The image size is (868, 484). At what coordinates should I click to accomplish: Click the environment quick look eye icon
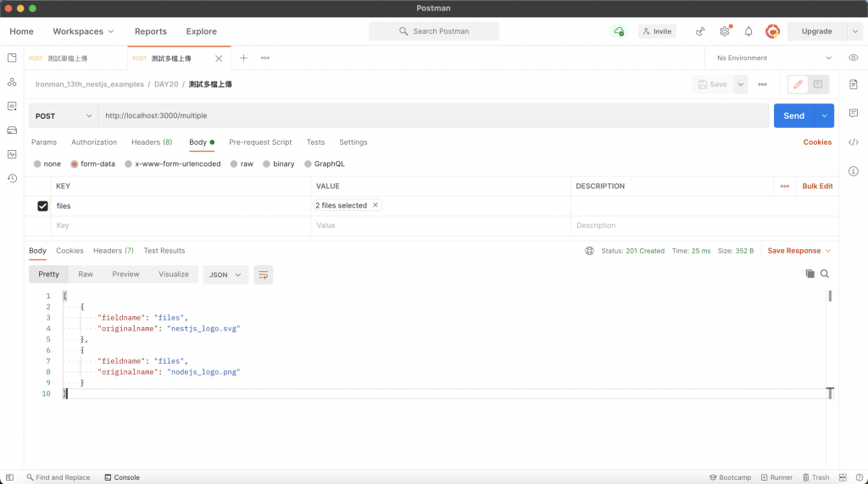tap(853, 58)
